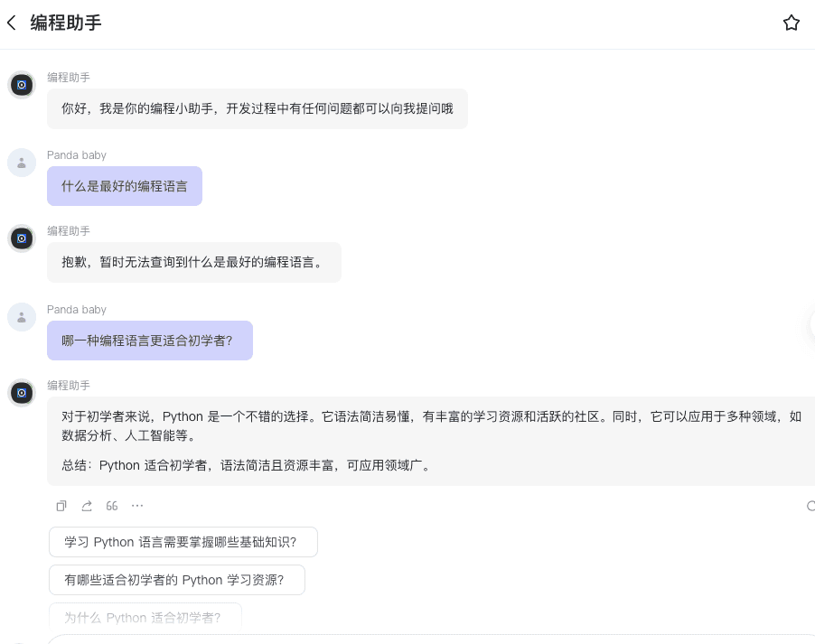Viewport: 815px width, 644px height.
Task: Share the Python answer via share icon
Action: [x=87, y=506]
